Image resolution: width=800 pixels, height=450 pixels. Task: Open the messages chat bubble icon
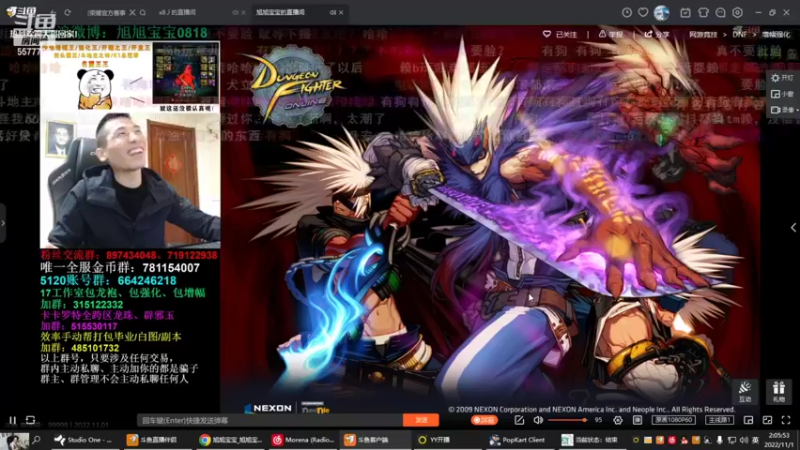click(720, 13)
